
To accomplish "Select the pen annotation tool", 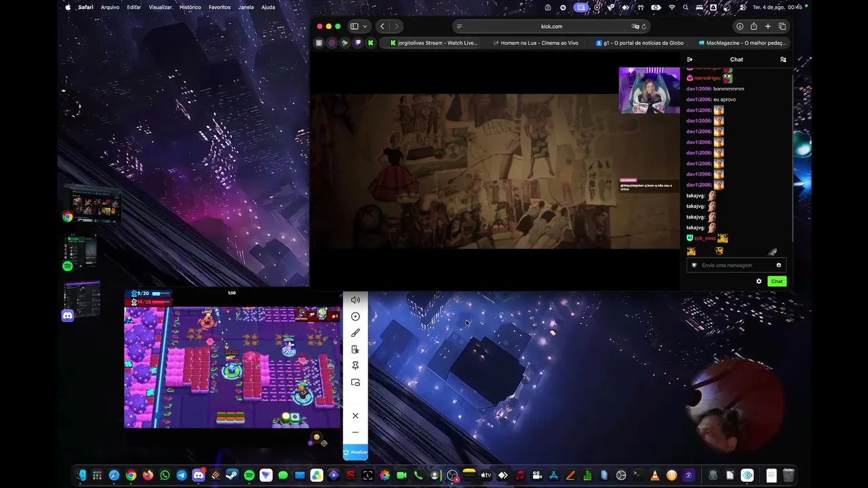I will (x=355, y=333).
